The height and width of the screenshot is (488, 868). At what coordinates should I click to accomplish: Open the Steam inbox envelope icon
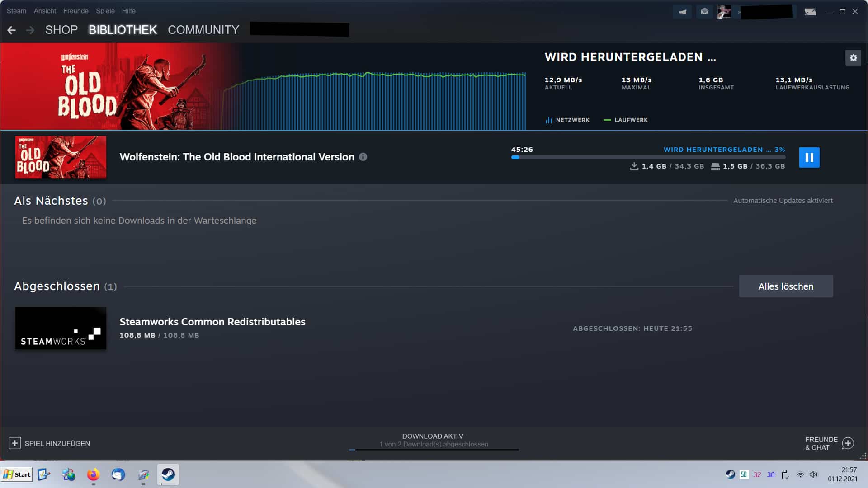[x=704, y=12]
